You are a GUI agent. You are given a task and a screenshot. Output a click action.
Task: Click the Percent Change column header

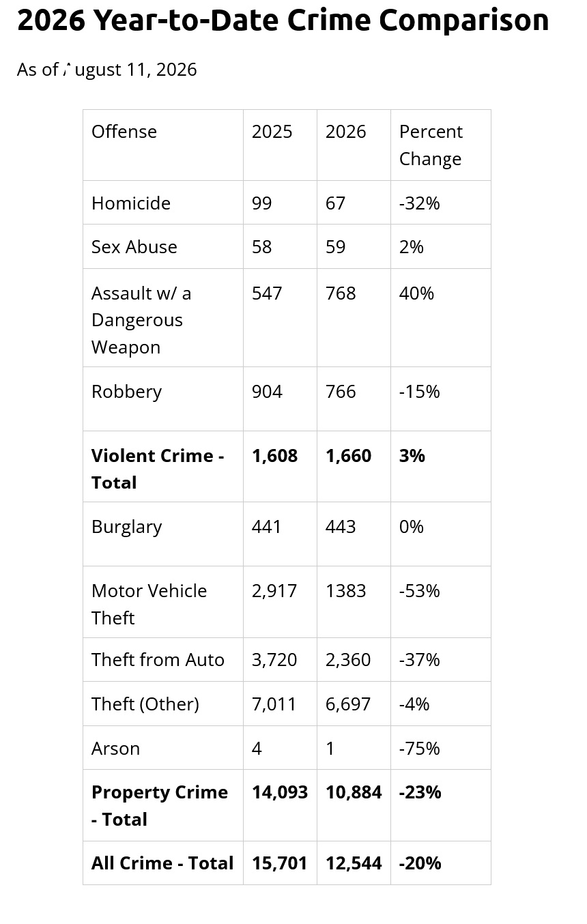point(431,145)
